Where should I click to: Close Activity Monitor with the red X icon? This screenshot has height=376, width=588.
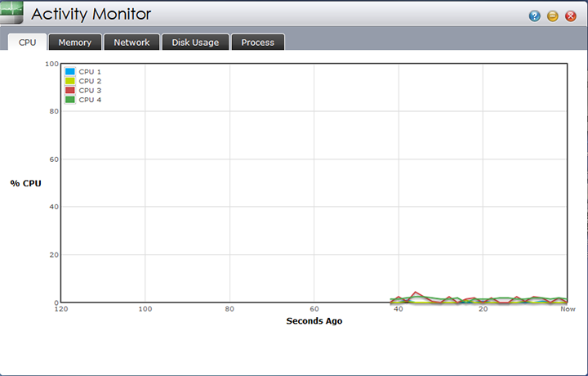(571, 16)
